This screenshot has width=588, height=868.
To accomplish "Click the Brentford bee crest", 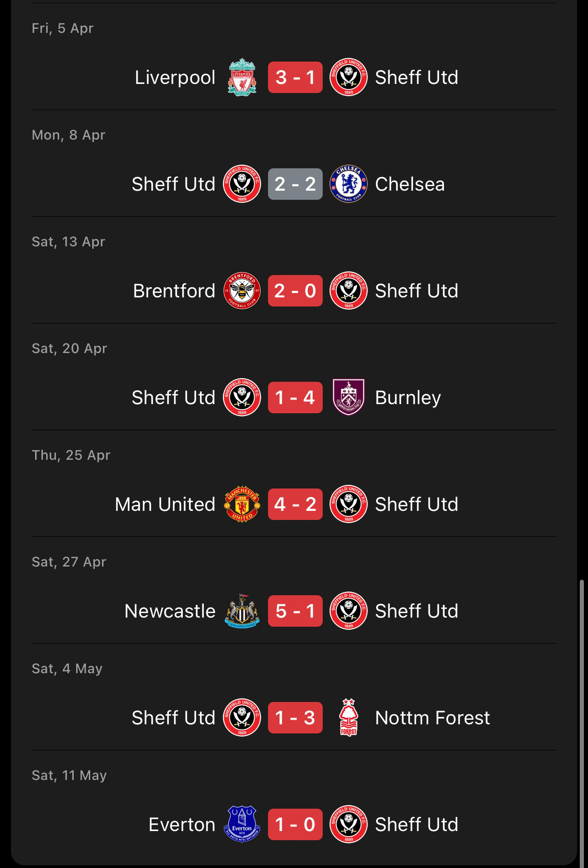I will [242, 291].
